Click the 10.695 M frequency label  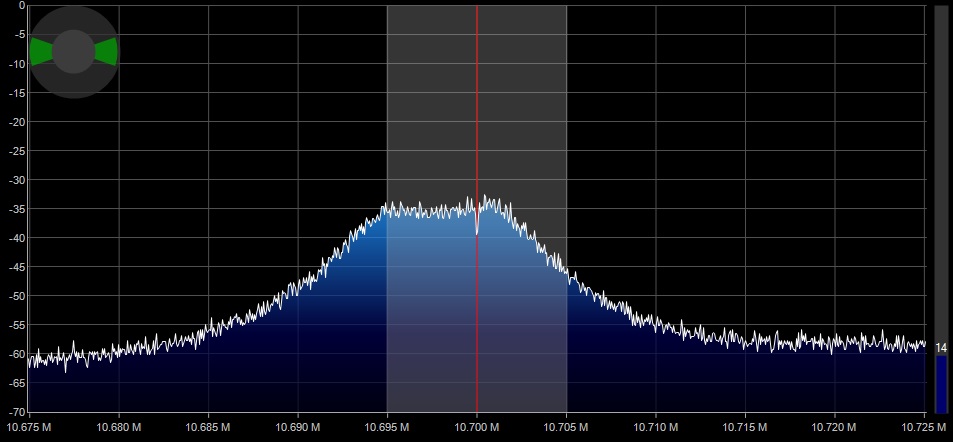point(387,427)
